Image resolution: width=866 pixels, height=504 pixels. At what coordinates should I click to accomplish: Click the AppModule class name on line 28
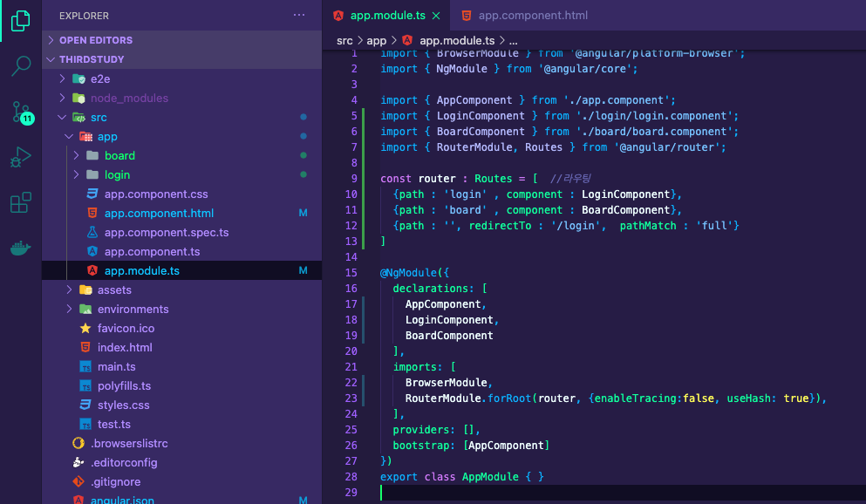point(490,477)
